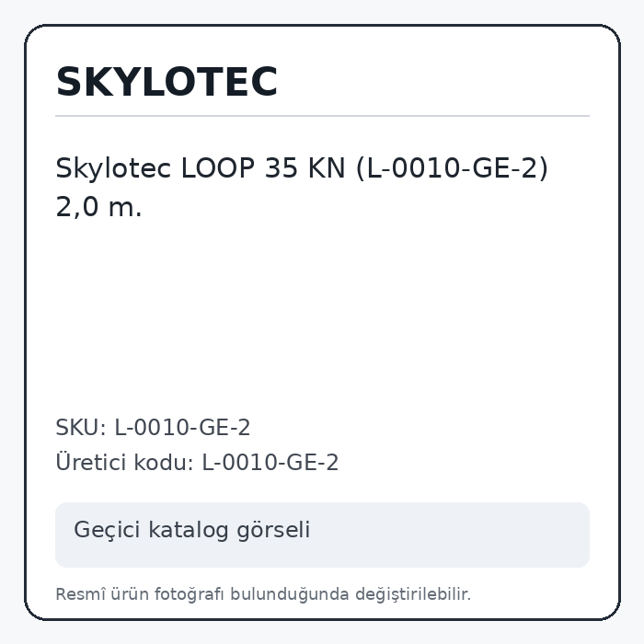
Task: Click the "SKU:" label
Action: [81, 428]
